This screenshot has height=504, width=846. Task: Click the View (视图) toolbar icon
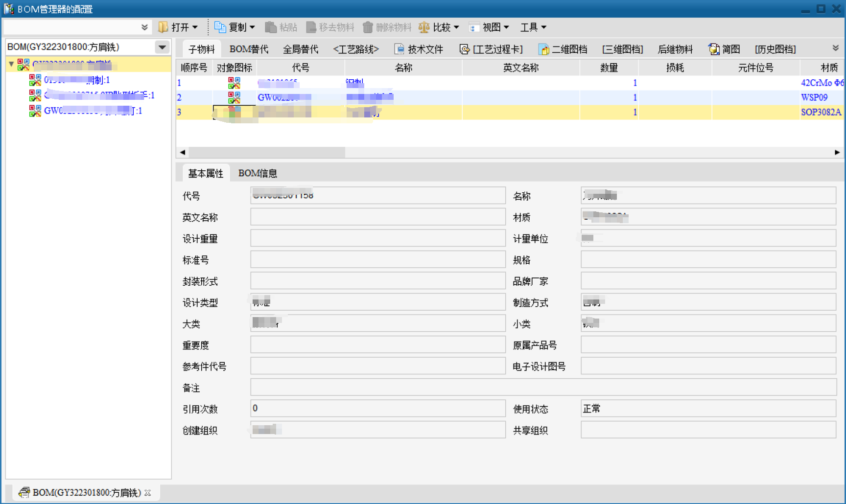pyautogui.click(x=474, y=27)
